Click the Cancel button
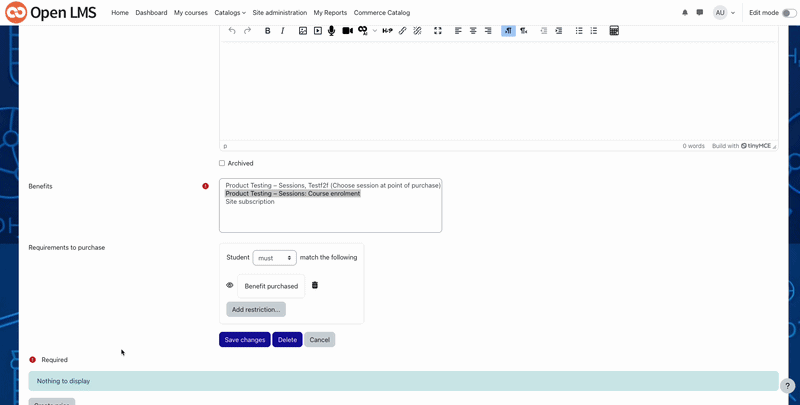800x405 pixels. (320, 340)
